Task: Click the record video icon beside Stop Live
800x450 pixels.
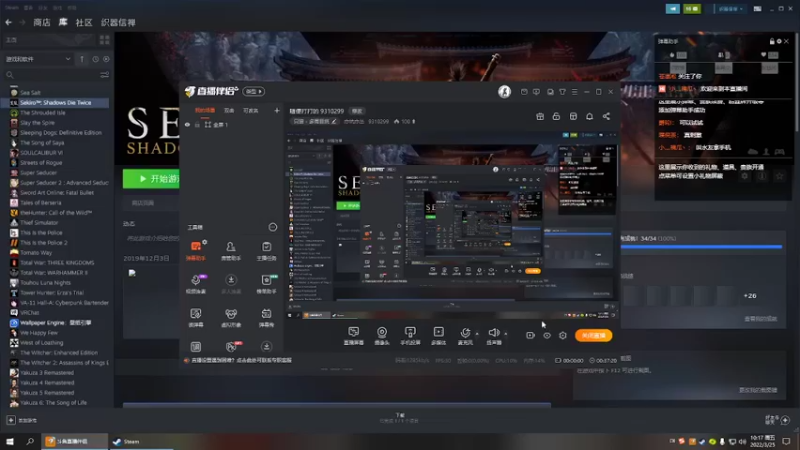Action: click(x=530, y=335)
